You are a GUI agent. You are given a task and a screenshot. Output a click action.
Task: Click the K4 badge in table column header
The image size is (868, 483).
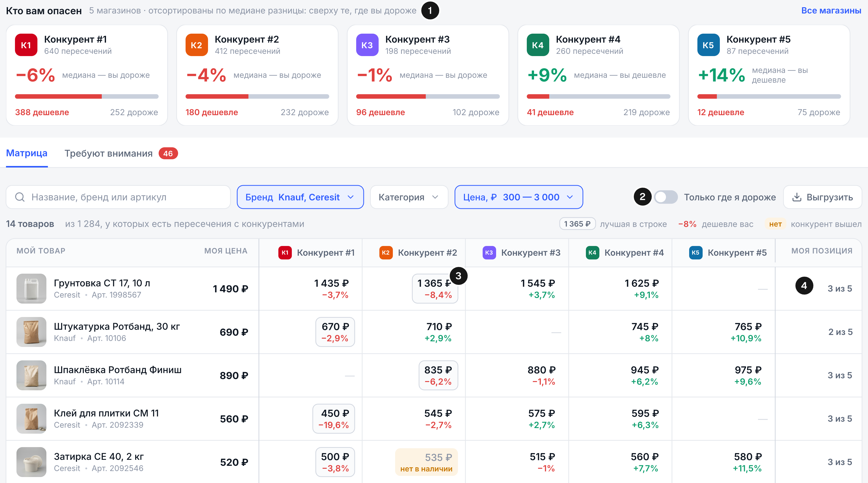coord(592,253)
